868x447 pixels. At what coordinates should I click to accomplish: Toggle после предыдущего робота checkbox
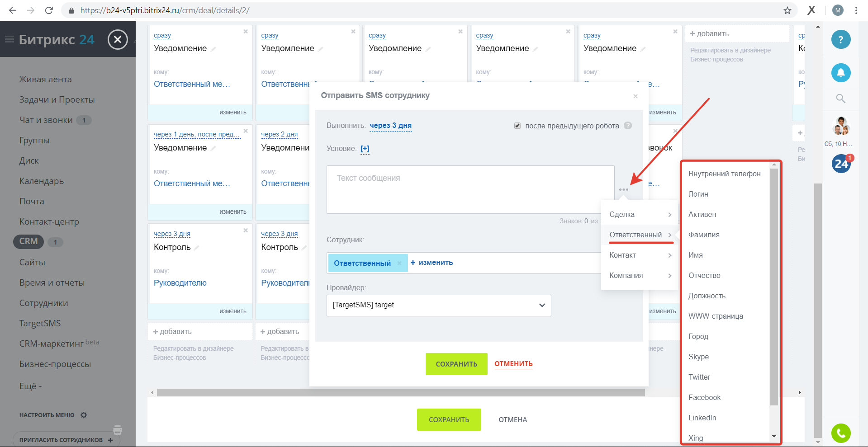(x=517, y=126)
